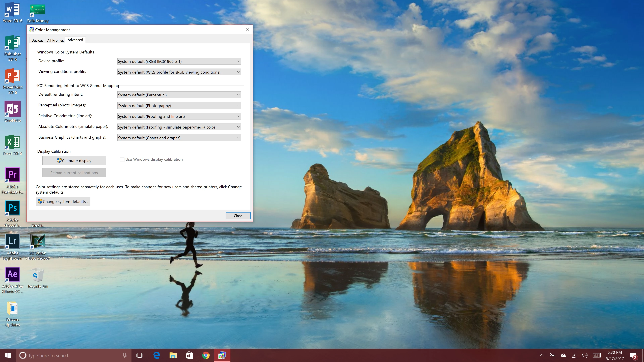
Task: Switch to the All Profiles tab
Action: pos(55,40)
